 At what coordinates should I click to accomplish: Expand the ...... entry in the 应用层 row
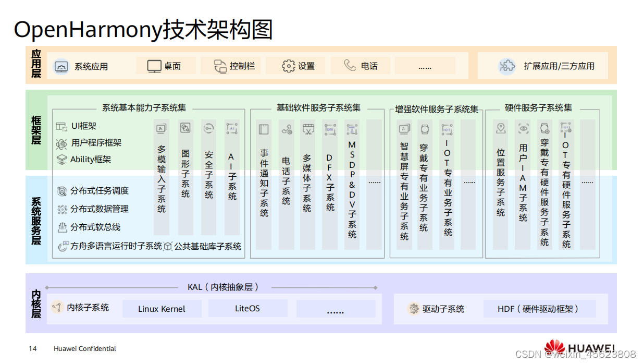click(425, 65)
